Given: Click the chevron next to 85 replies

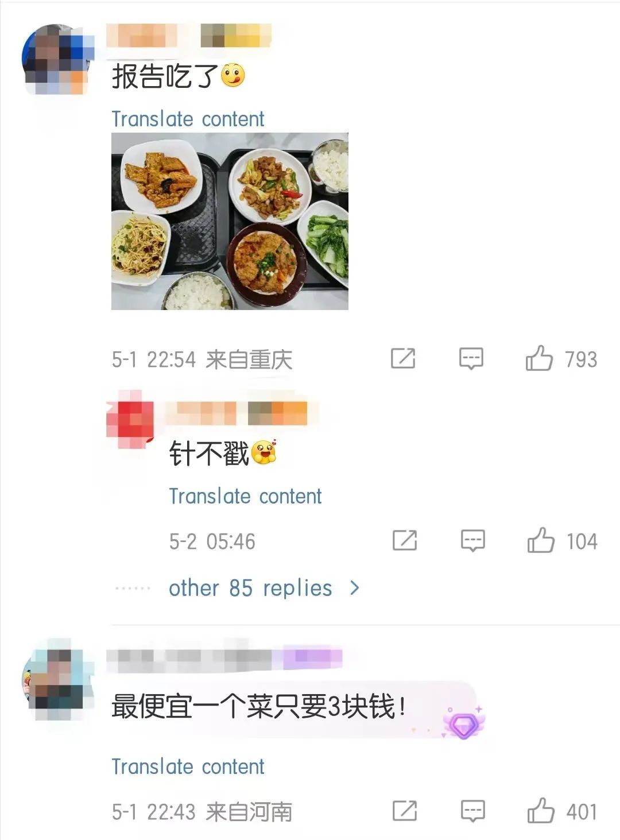Looking at the screenshot, I should pos(355,588).
